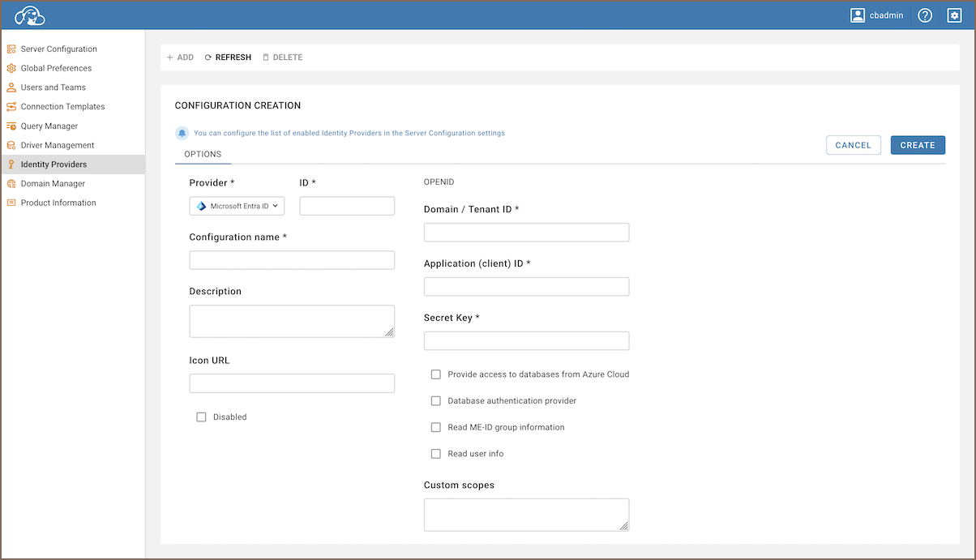
Task: Click the CANCEL button
Action: coord(853,145)
